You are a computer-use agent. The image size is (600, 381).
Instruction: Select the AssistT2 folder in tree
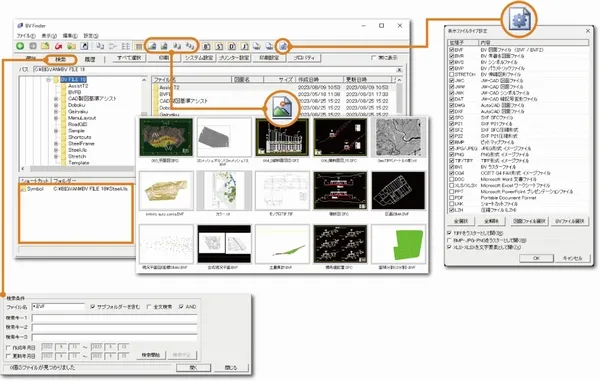point(78,86)
